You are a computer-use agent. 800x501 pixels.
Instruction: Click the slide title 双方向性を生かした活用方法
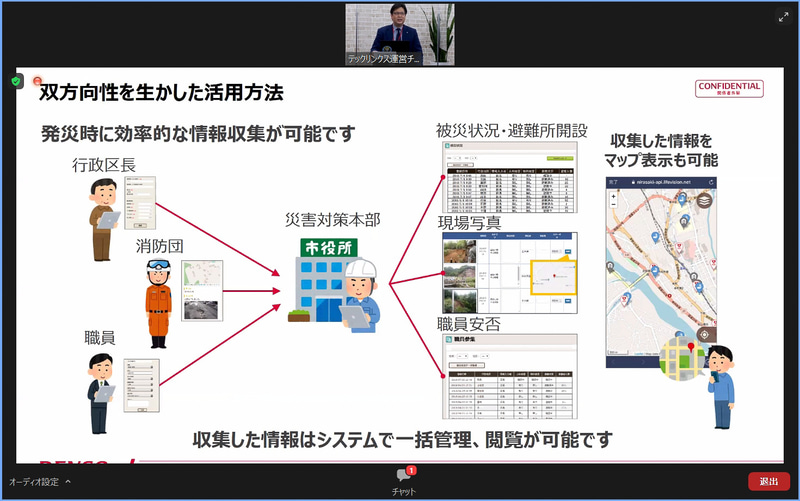161,92
